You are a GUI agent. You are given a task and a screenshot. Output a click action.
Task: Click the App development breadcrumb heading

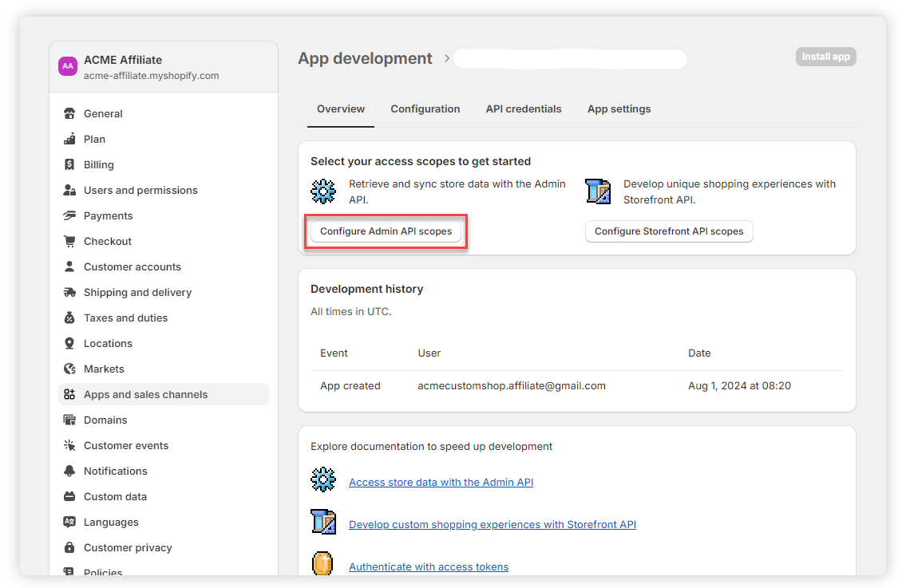365,58
